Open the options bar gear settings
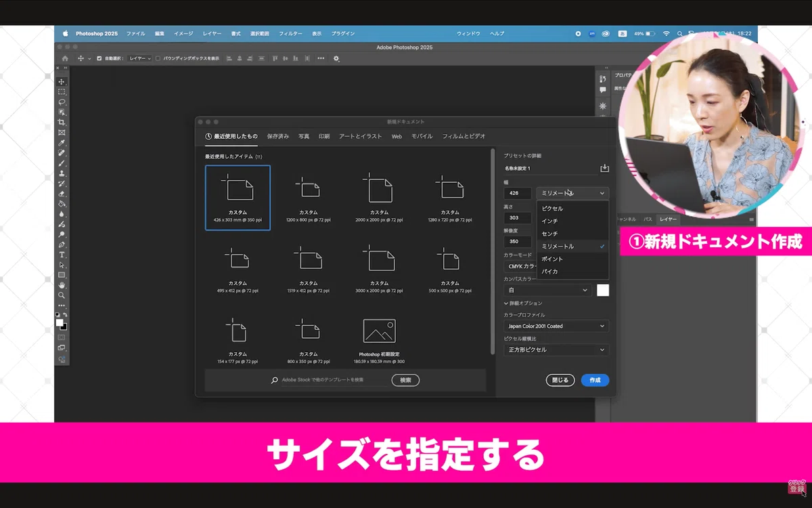Image resolution: width=812 pixels, height=508 pixels. click(x=336, y=58)
